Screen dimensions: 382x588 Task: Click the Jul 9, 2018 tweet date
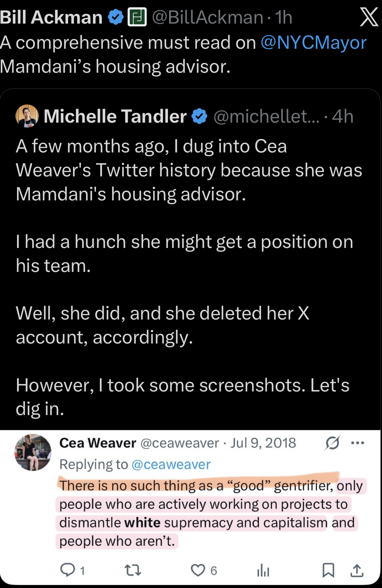point(263,443)
